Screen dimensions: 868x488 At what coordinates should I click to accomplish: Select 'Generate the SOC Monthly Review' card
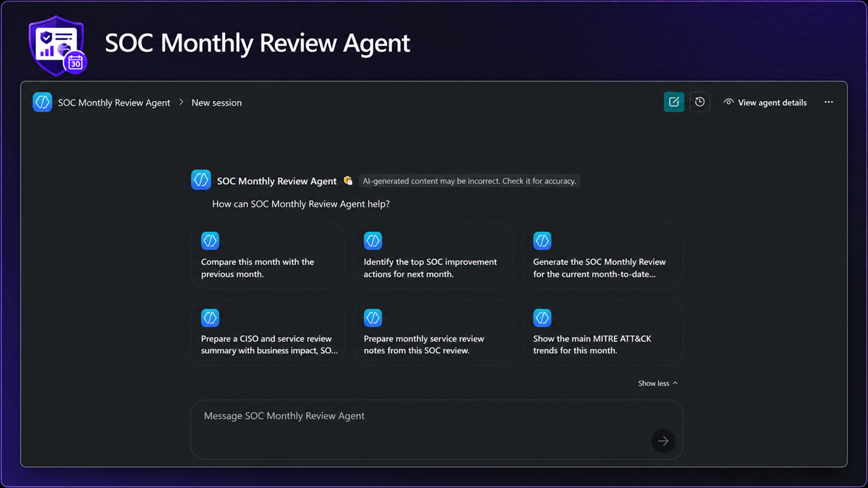click(603, 256)
